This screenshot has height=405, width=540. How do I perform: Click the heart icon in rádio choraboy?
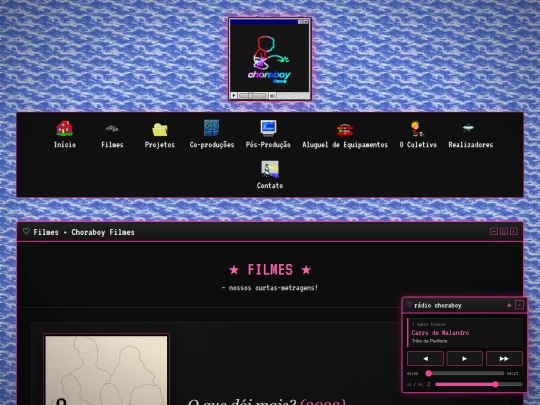(x=409, y=305)
